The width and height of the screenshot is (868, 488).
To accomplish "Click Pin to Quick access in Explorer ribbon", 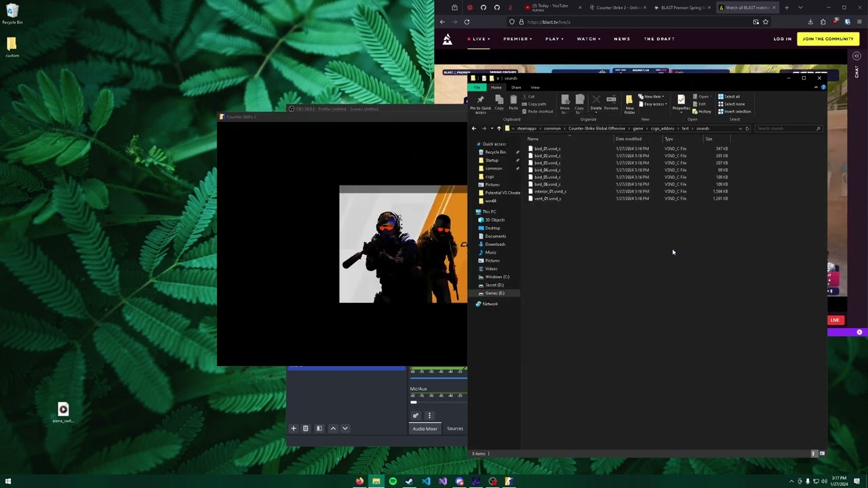I will [480, 103].
